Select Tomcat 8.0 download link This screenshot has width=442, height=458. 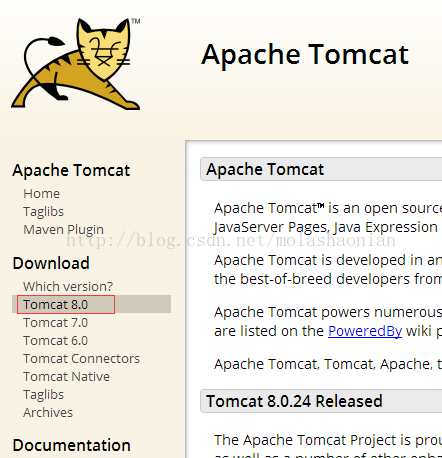[55, 304]
